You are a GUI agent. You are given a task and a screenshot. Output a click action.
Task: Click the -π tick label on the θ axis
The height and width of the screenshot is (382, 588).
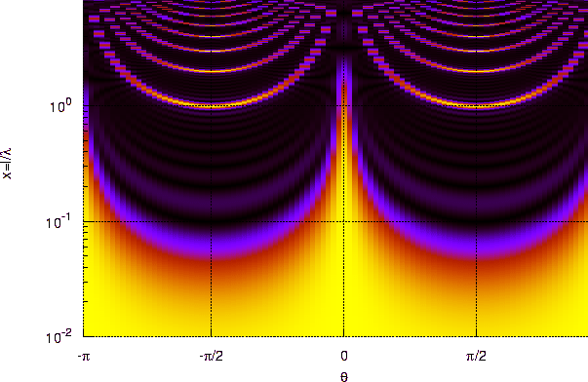84,356
